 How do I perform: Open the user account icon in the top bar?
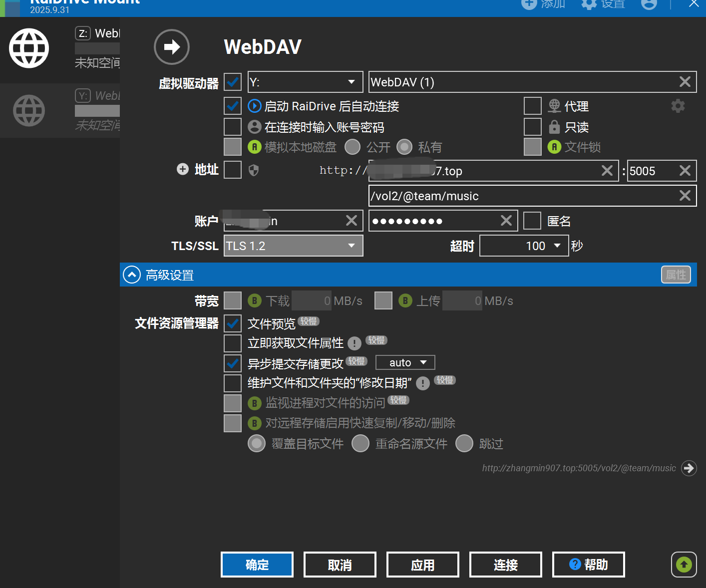[649, 4]
